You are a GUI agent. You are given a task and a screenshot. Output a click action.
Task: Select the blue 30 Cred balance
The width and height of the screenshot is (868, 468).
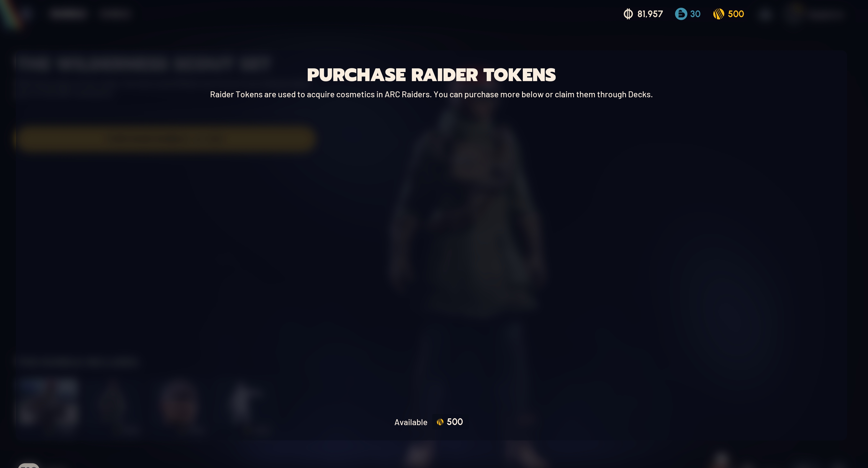[695, 14]
